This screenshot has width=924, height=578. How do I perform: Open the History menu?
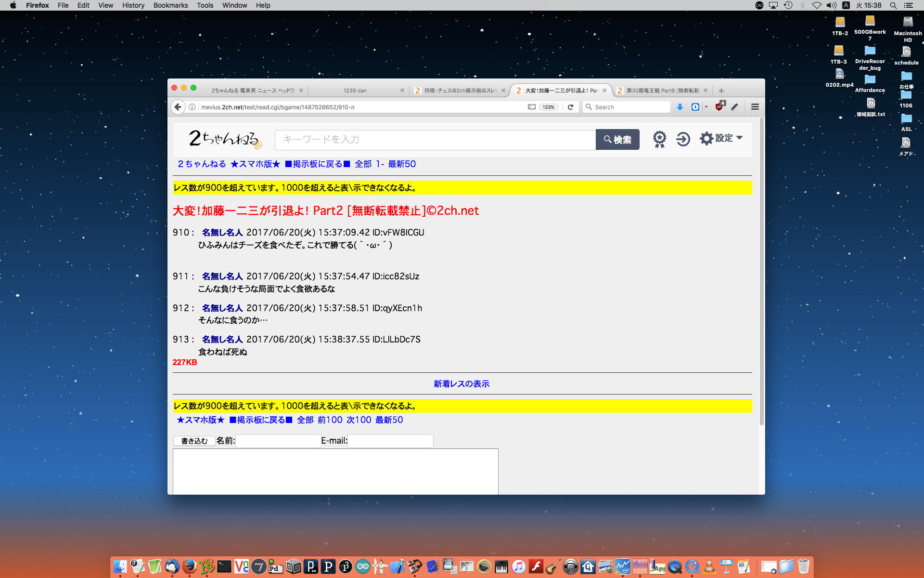[x=133, y=5]
